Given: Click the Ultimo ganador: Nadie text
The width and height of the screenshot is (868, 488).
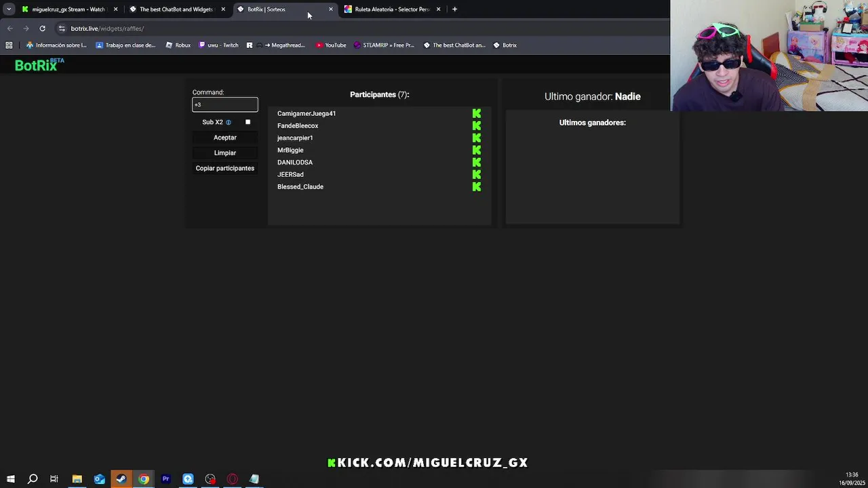Looking at the screenshot, I should pos(593,96).
